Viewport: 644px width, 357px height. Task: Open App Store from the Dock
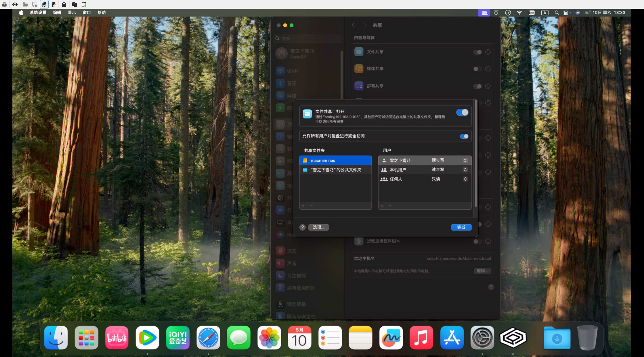click(452, 338)
